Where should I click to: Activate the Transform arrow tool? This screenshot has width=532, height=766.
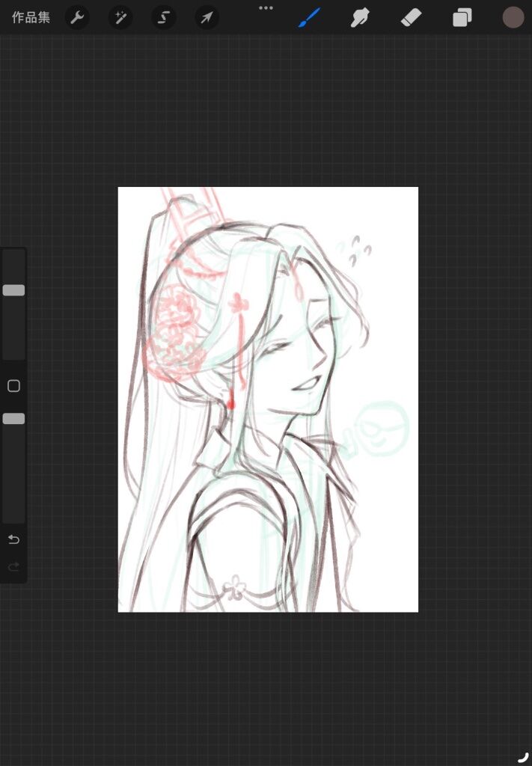coord(207,17)
